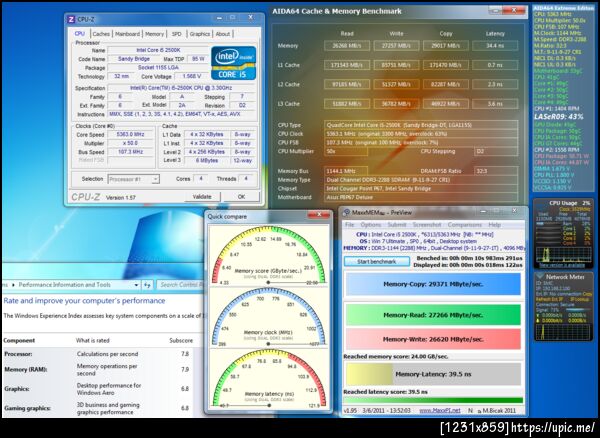The image size is (600, 438).
Task: Click the Memory latency gauge slider marker
Action: click(x=269, y=405)
